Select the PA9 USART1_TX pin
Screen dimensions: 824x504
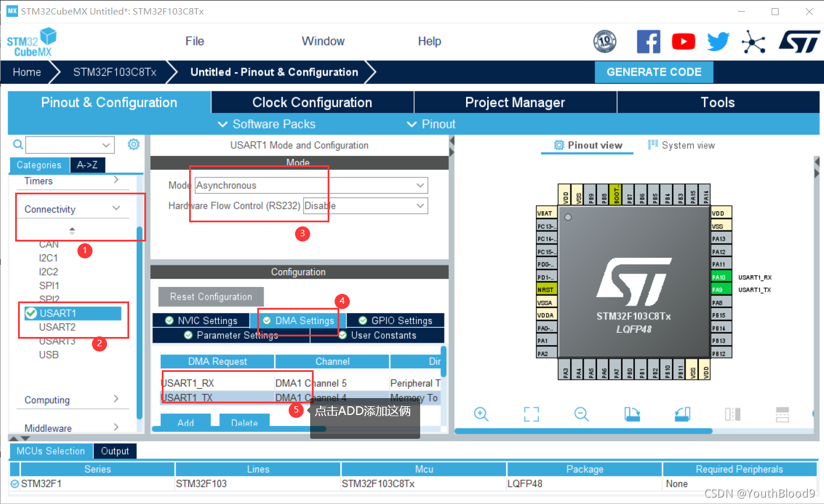(722, 290)
